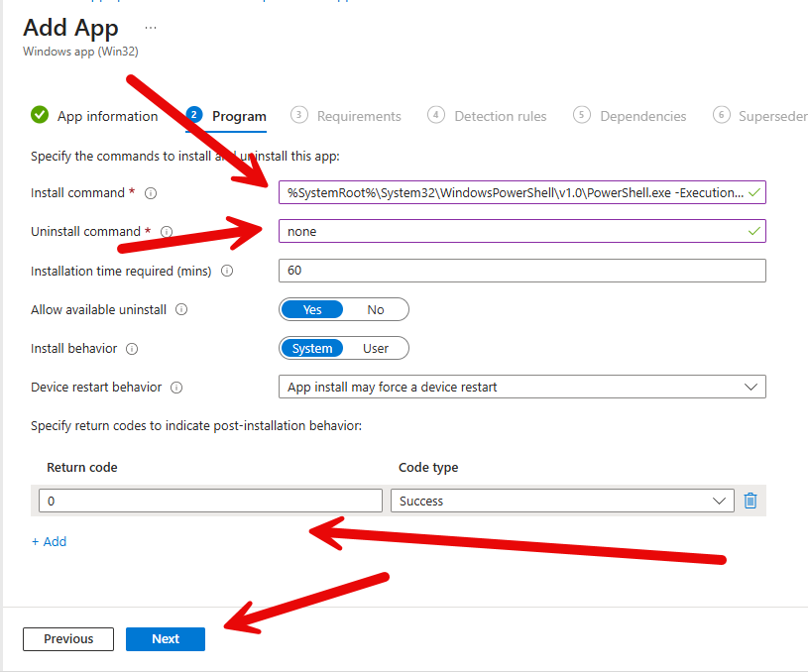Open the Requirements step tab
Screen dimensions: 808x672
point(358,116)
